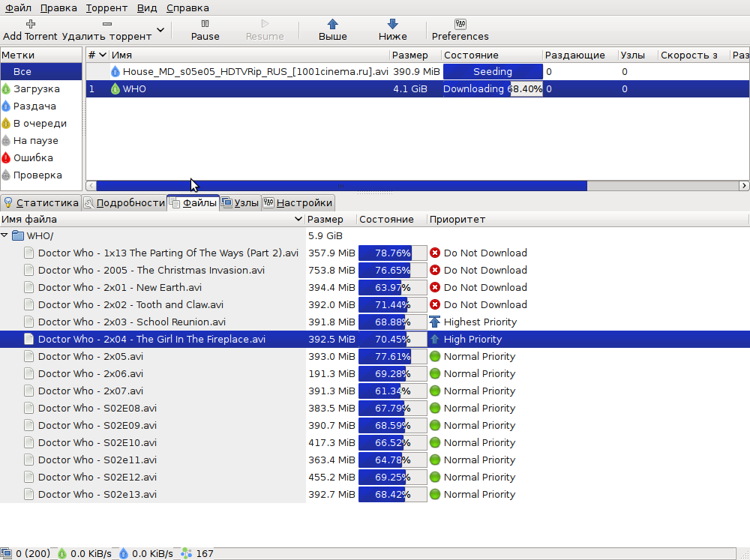Select the Все label filter

coord(41,72)
